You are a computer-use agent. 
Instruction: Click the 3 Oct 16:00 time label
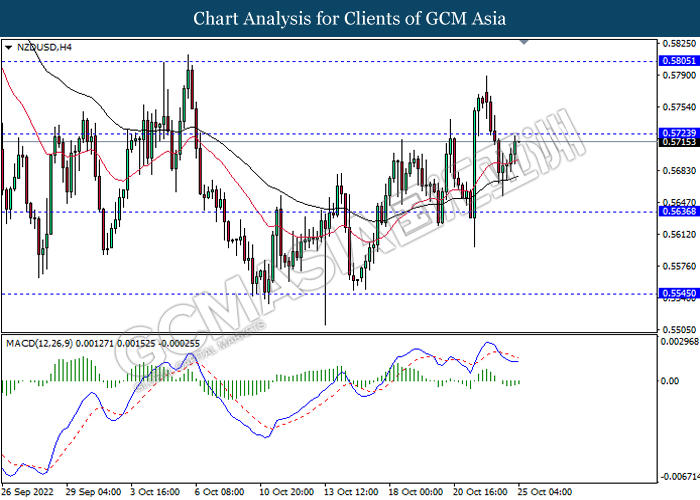[155, 492]
